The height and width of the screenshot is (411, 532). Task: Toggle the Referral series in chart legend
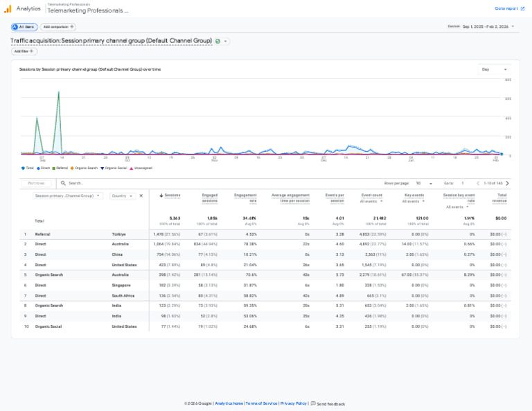click(x=60, y=168)
